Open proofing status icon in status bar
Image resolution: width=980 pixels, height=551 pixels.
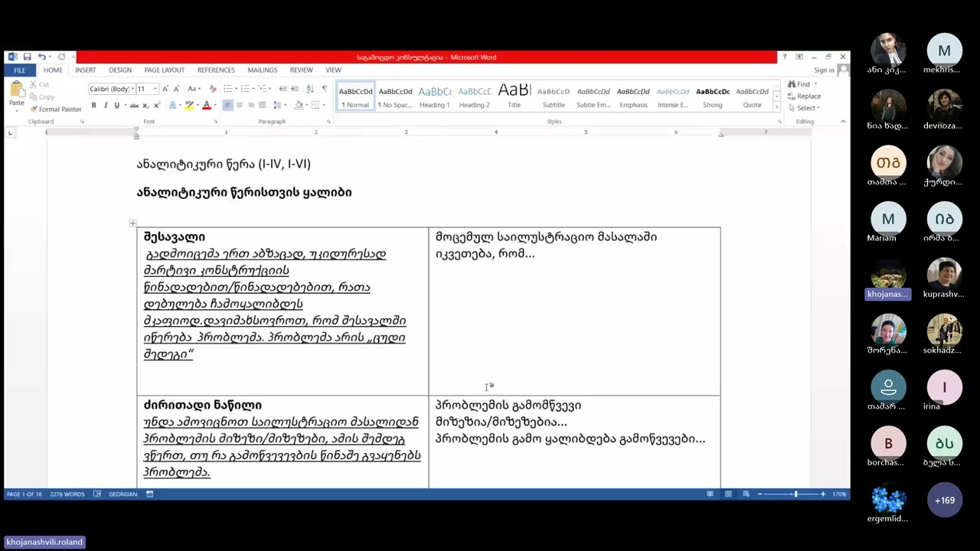[x=97, y=494]
